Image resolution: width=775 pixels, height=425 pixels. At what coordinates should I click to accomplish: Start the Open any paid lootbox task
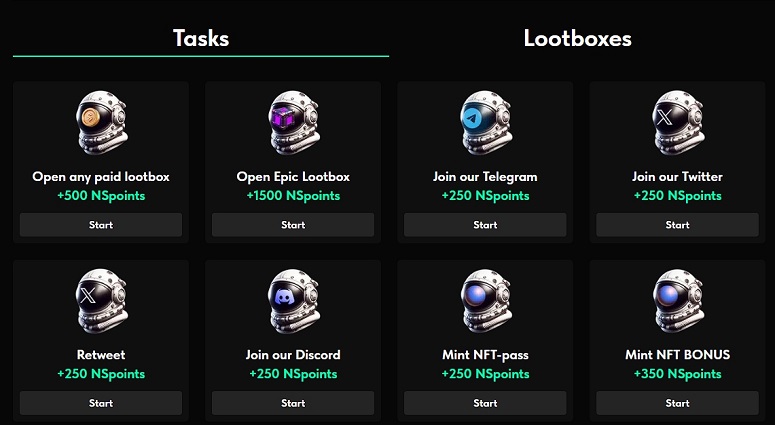(101, 225)
